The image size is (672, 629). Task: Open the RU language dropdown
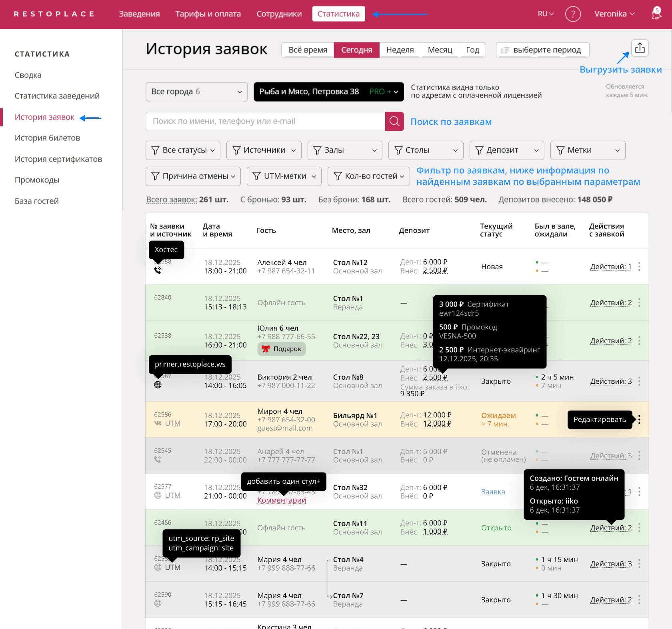pos(545,14)
